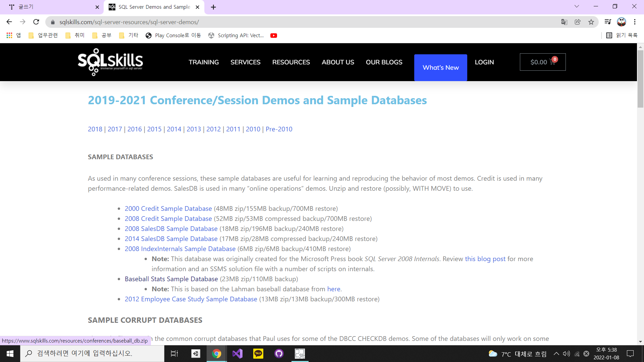
Task: Click the share page icon
Action: (578, 22)
